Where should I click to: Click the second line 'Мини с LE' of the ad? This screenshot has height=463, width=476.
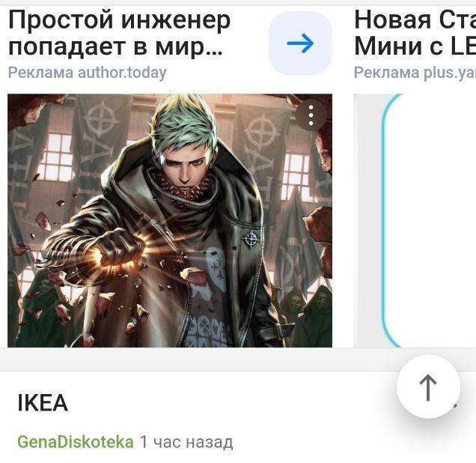(415, 46)
